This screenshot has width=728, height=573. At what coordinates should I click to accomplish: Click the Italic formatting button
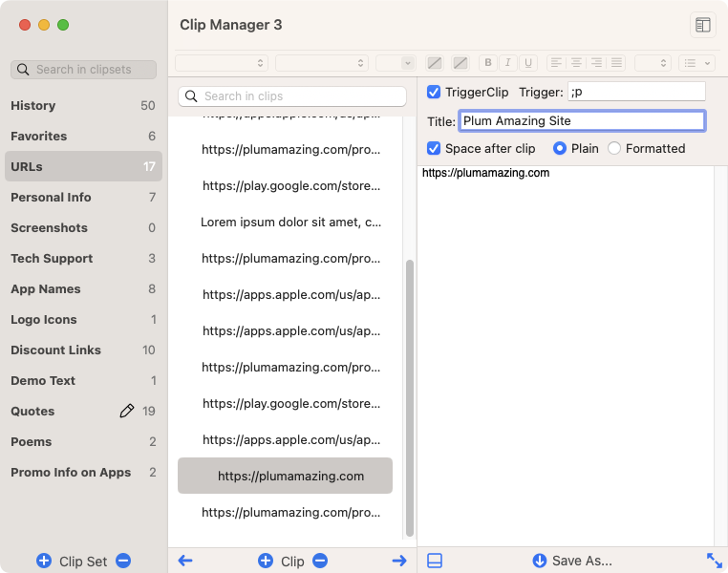(508, 63)
